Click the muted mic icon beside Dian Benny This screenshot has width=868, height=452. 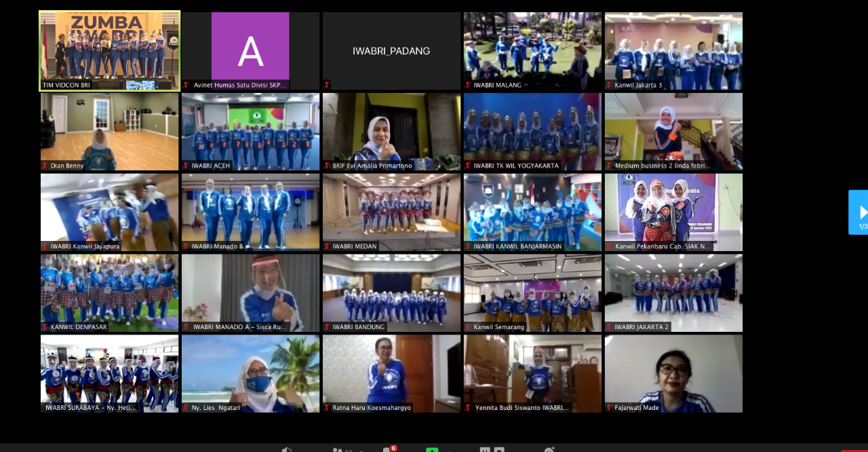(45, 166)
